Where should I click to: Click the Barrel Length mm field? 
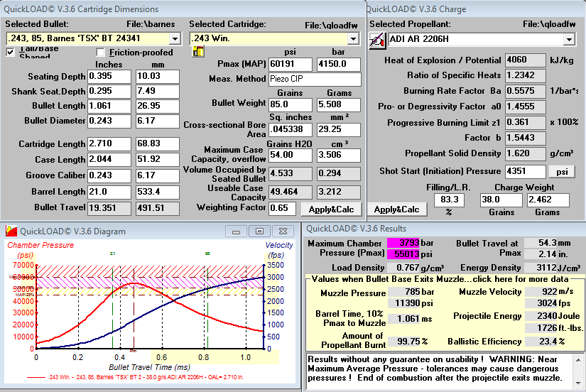pos(158,192)
